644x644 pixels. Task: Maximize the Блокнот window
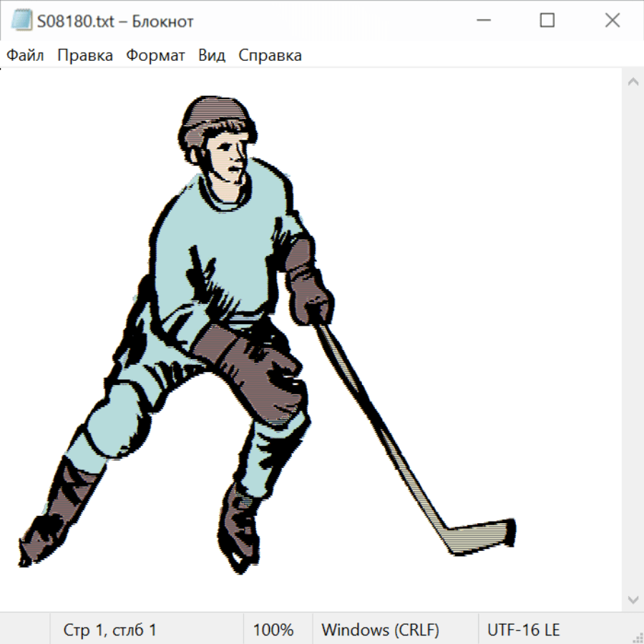click(x=547, y=21)
